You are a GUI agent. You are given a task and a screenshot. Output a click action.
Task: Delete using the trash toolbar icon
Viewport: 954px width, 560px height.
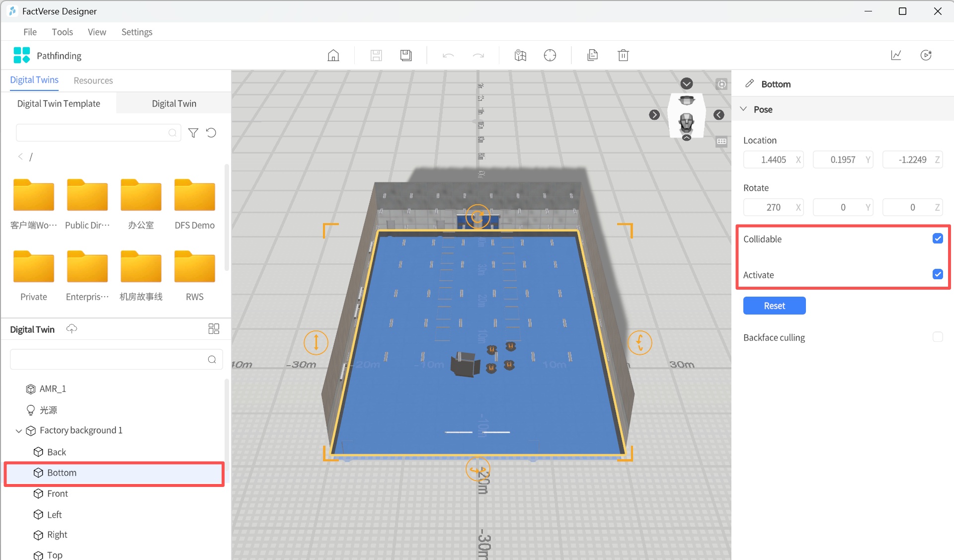pyautogui.click(x=623, y=55)
